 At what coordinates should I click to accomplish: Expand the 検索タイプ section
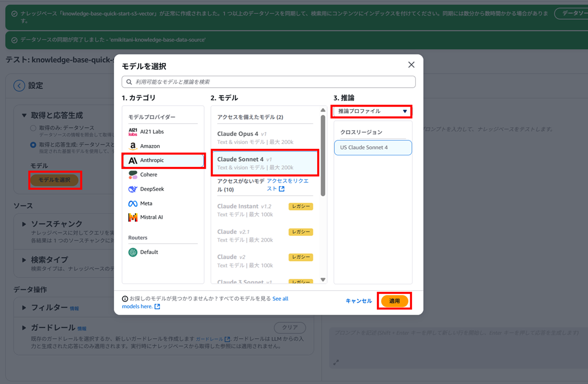click(x=24, y=260)
